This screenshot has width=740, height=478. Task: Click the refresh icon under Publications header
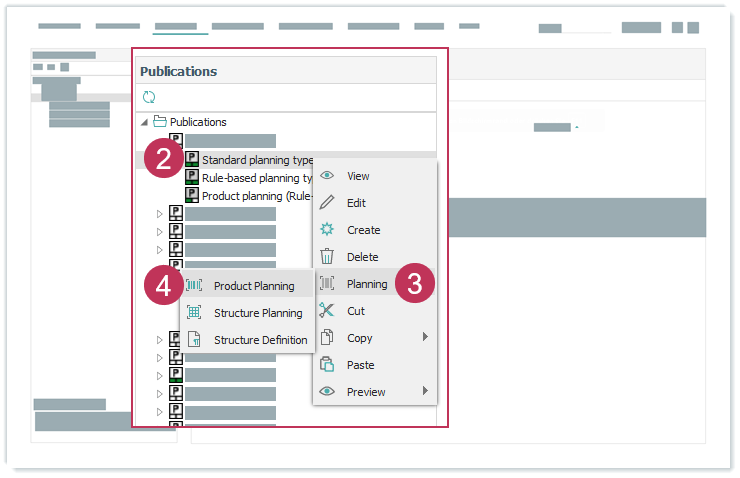point(149,97)
